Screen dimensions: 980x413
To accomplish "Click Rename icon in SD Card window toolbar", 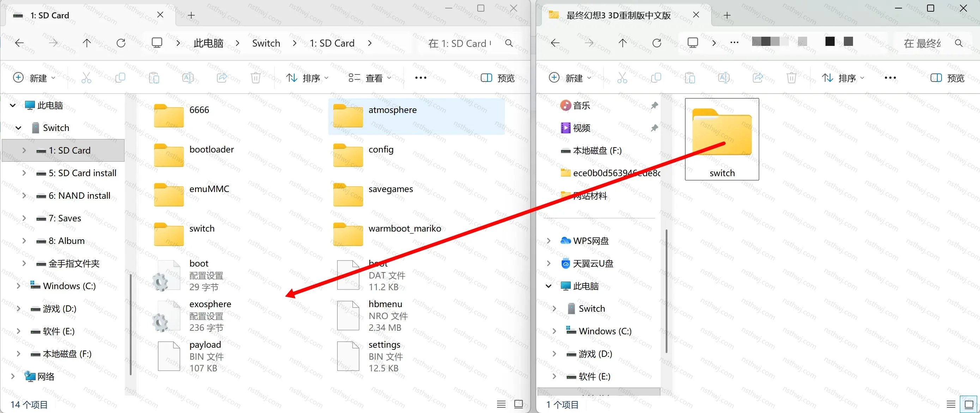I will click(188, 78).
